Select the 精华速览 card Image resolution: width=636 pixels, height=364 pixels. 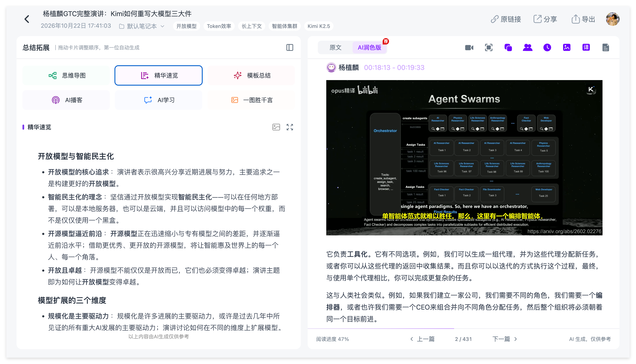click(x=159, y=75)
